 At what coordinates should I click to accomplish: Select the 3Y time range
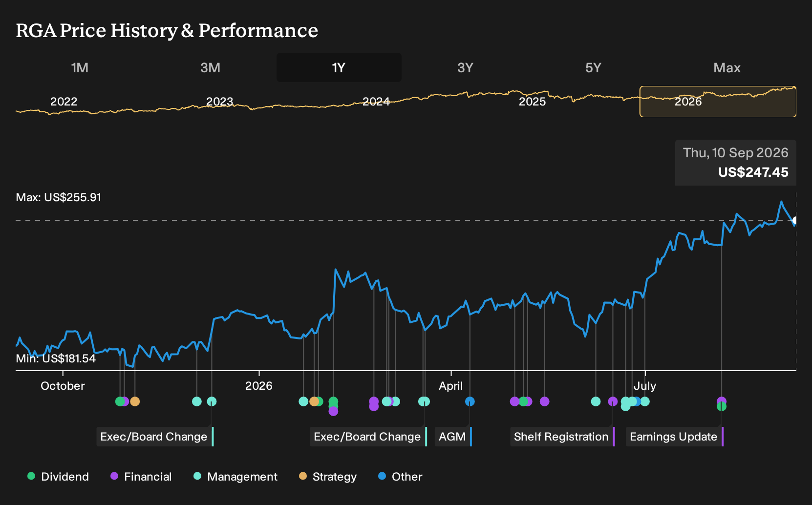(x=465, y=67)
